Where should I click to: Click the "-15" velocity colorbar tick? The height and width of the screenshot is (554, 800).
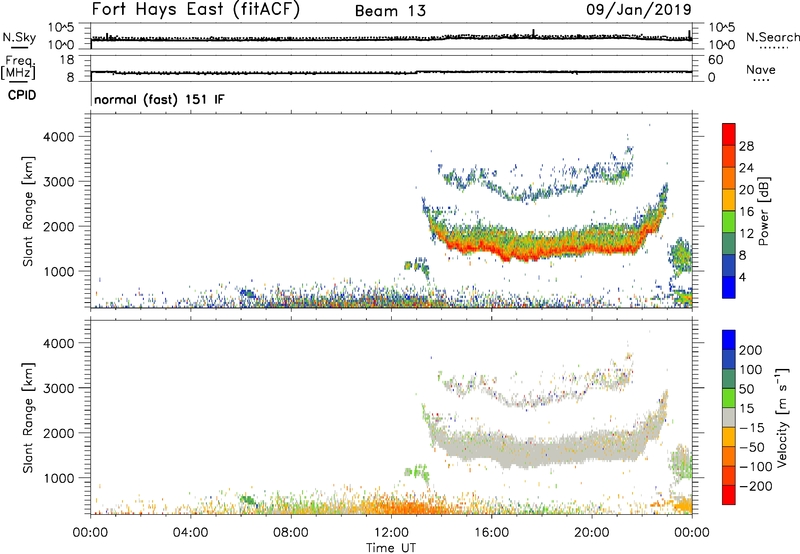point(752,428)
